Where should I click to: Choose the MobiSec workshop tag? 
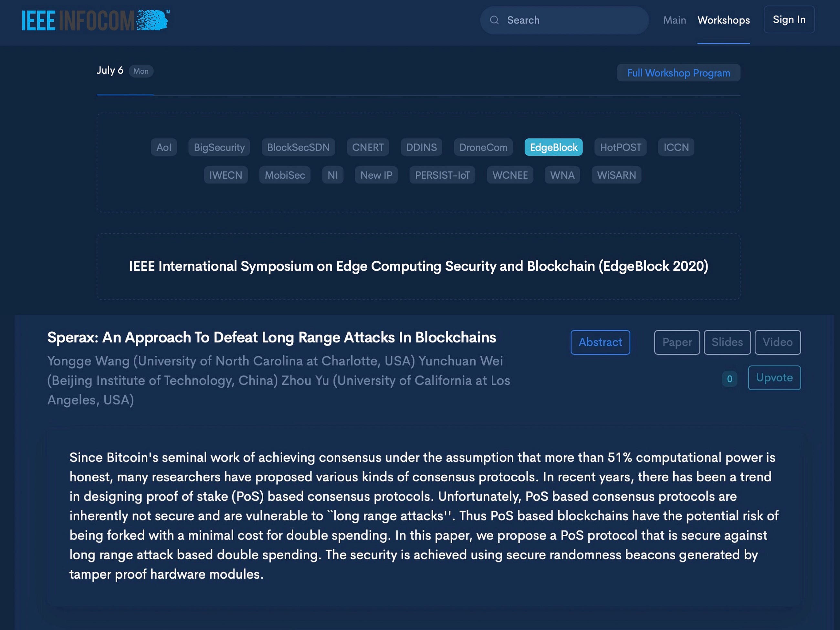click(285, 175)
